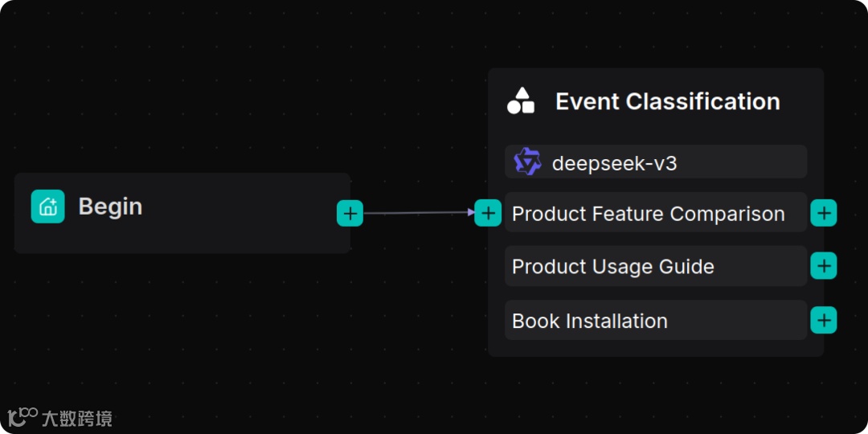This screenshot has width=868, height=434.
Task: Click the 大数跨境 watermark text
Action: click(x=77, y=418)
